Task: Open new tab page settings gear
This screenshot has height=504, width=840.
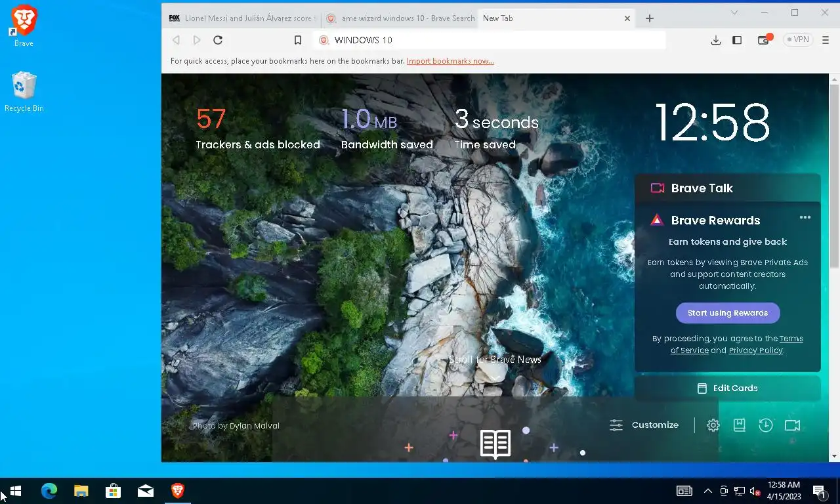Action: click(713, 425)
